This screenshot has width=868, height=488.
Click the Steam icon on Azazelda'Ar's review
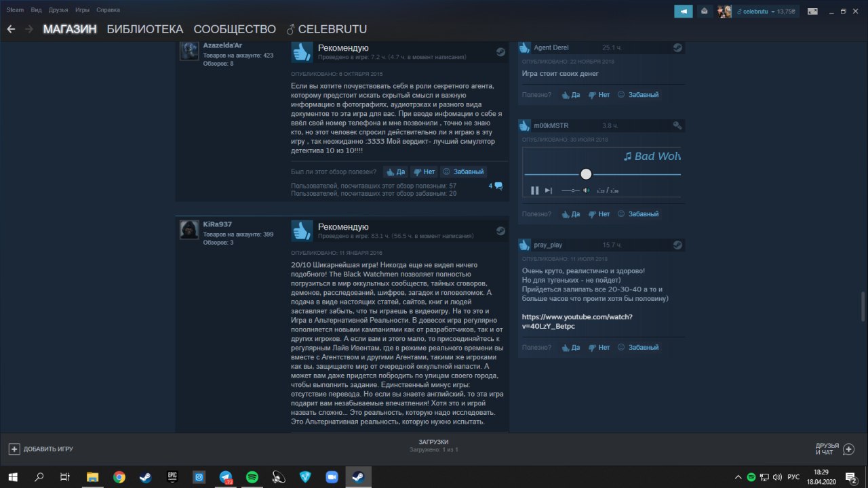pos(500,51)
